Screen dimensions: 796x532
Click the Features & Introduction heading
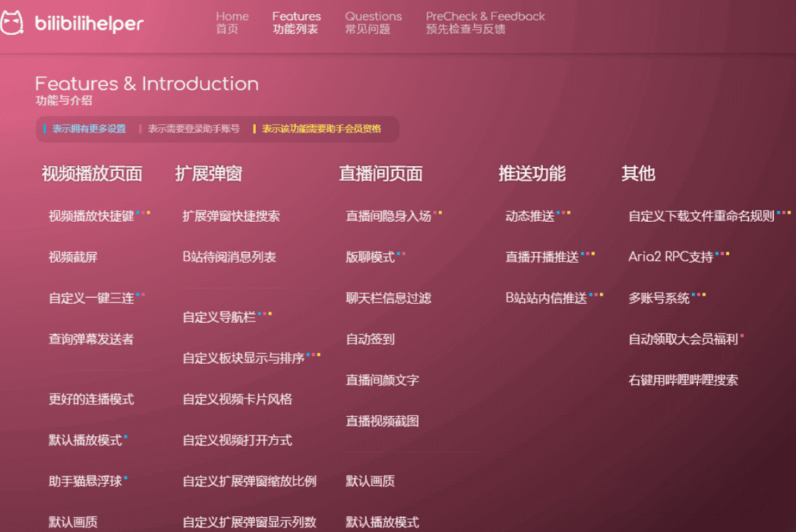pos(147,84)
